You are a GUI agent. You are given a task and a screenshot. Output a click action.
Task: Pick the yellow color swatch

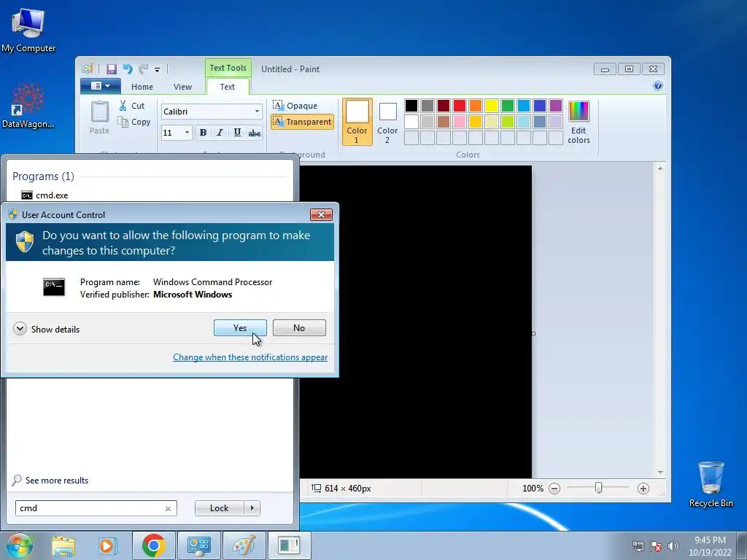coord(491,105)
